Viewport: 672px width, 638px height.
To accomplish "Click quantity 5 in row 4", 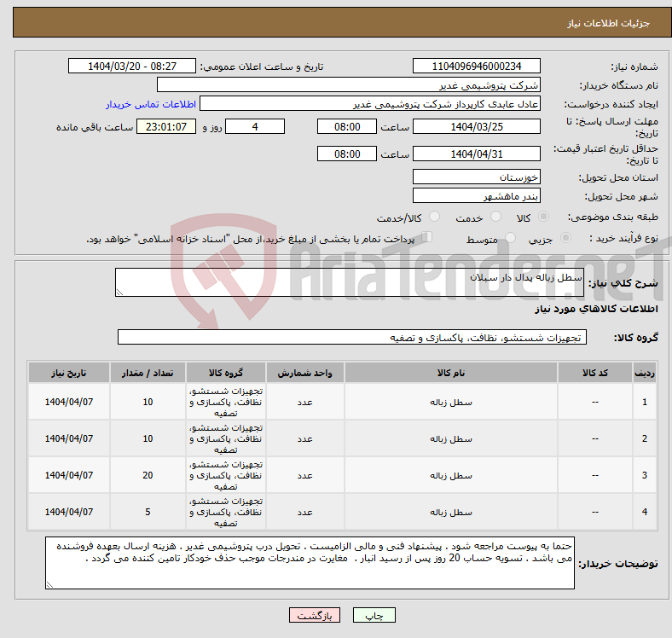I will coord(148,512).
